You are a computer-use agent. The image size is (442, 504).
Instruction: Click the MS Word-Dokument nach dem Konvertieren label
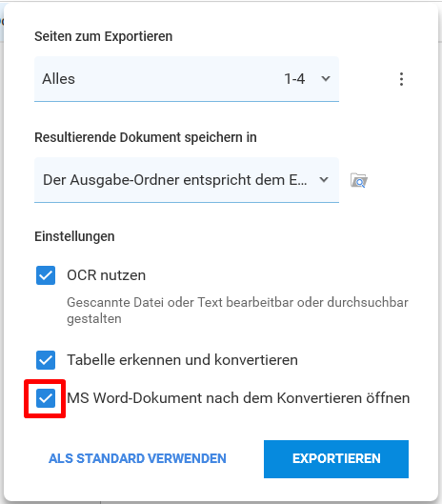[x=238, y=398]
